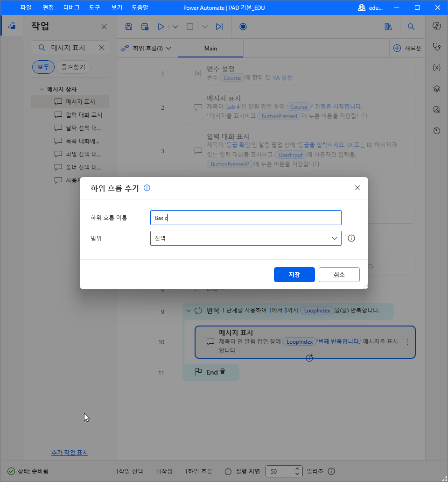
Task: Open the 디버그 menu
Action: tap(71, 7)
